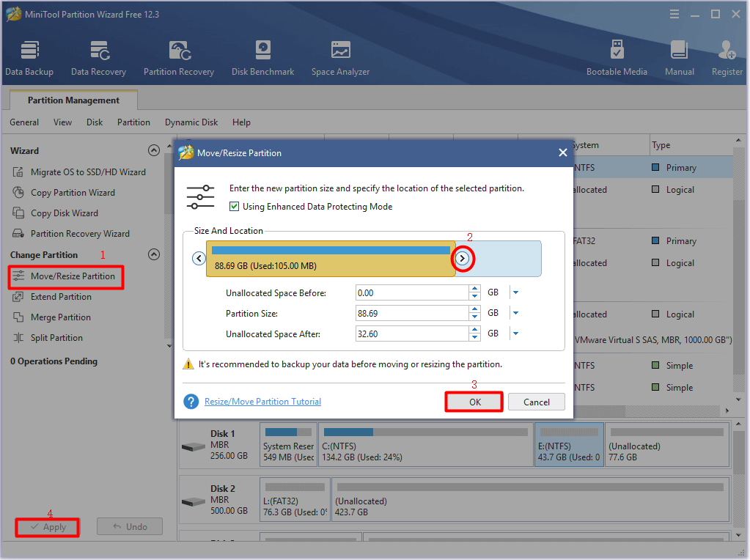Screen dimensions: 750x560
Task: Open Space Analyzer
Action: pos(340,58)
